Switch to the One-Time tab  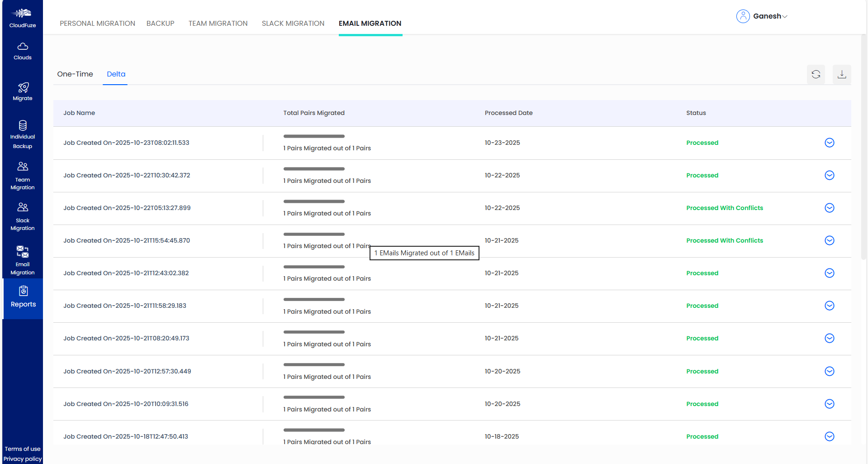click(x=75, y=74)
